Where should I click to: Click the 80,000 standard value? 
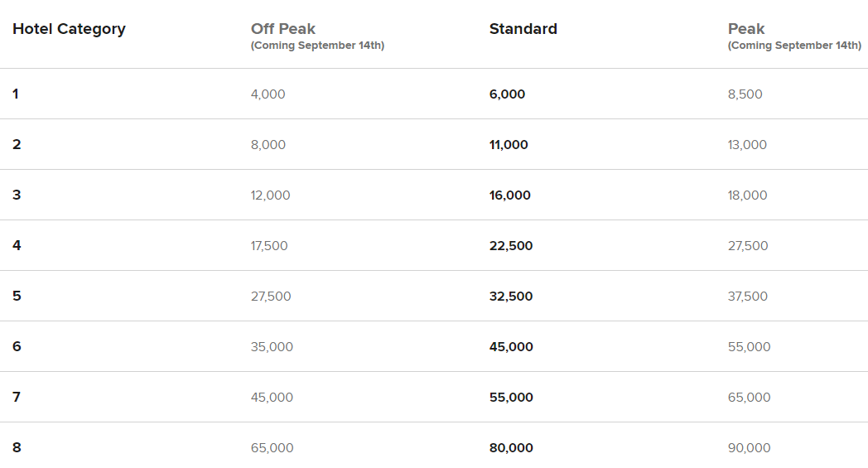[511, 447]
